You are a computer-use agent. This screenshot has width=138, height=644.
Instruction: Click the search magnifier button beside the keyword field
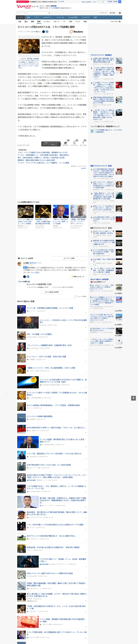point(49,13)
